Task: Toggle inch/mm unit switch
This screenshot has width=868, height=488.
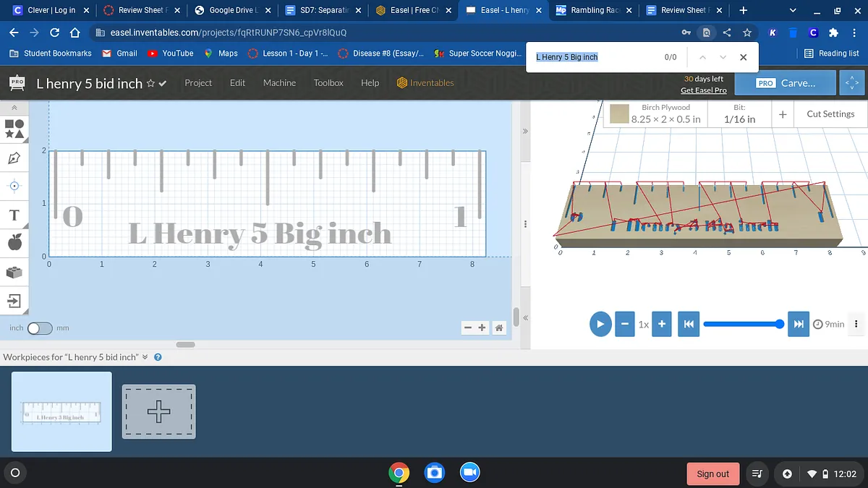Action: pyautogui.click(x=40, y=328)
